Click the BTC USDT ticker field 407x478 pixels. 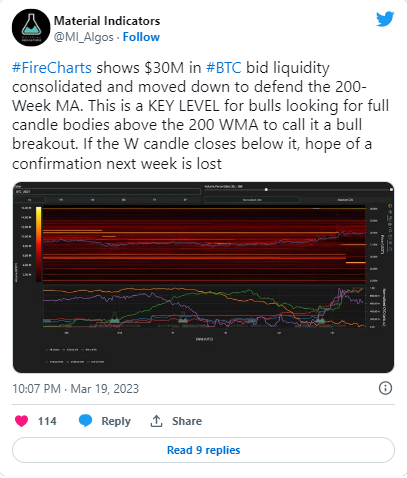click(107, 192)
